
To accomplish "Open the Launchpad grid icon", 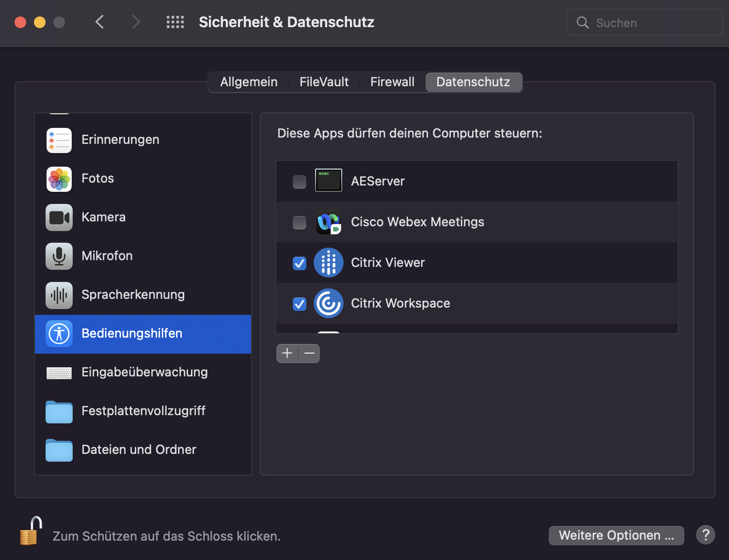I will pos(175,22).
